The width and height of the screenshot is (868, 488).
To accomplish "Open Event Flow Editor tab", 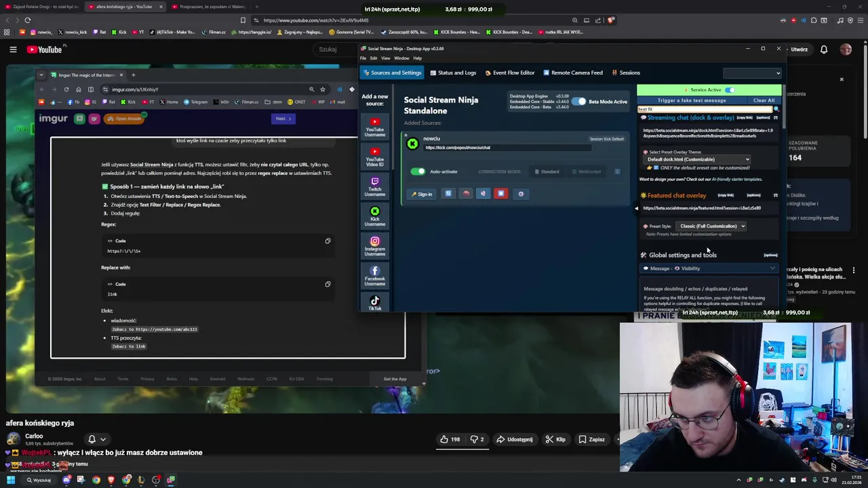I will pos(510,73).
